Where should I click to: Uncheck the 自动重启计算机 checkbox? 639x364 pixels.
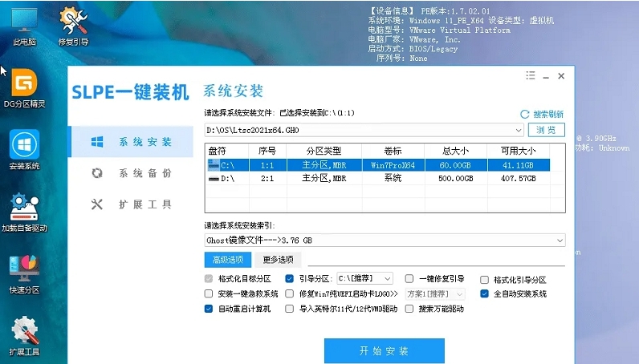click(209, 309)
